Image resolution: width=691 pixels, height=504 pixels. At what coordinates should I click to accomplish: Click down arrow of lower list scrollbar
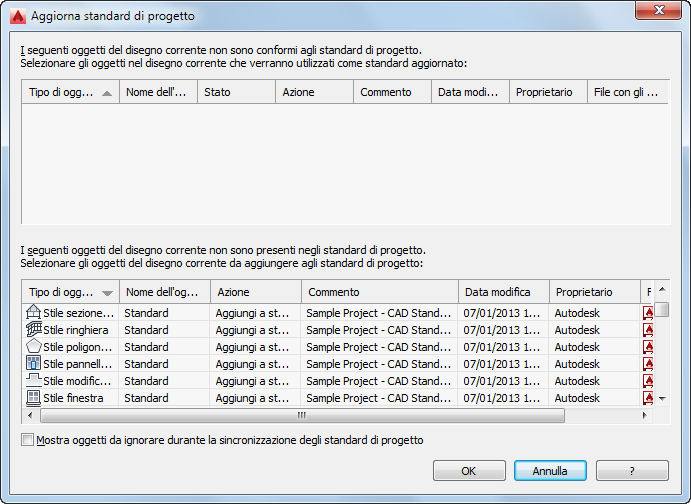point(661,399)
